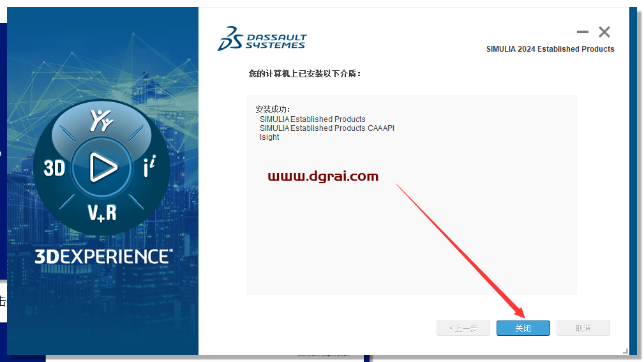The width and height of the screenshot is (644, 362).
Task: Minimize the SIMULIA installer window
Action: coord(582,32)
